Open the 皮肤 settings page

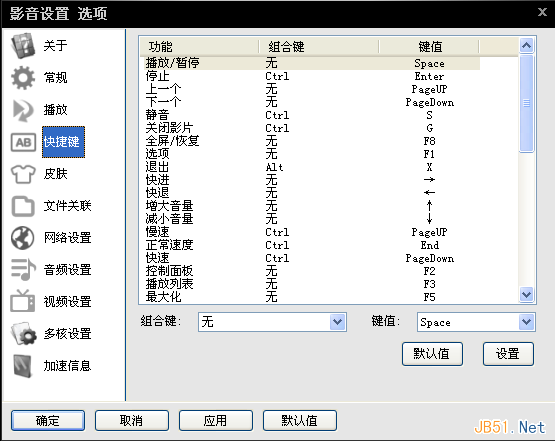coord(55,174)
